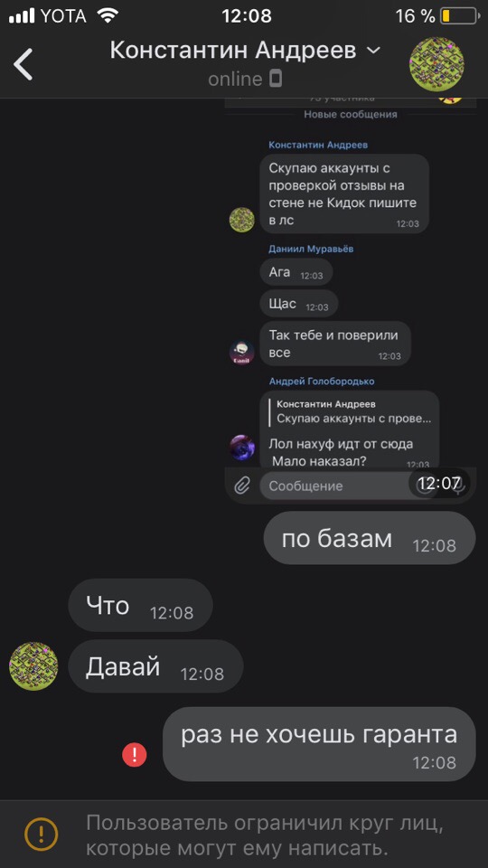Open the profile avatar at top right

click(436, 64)
